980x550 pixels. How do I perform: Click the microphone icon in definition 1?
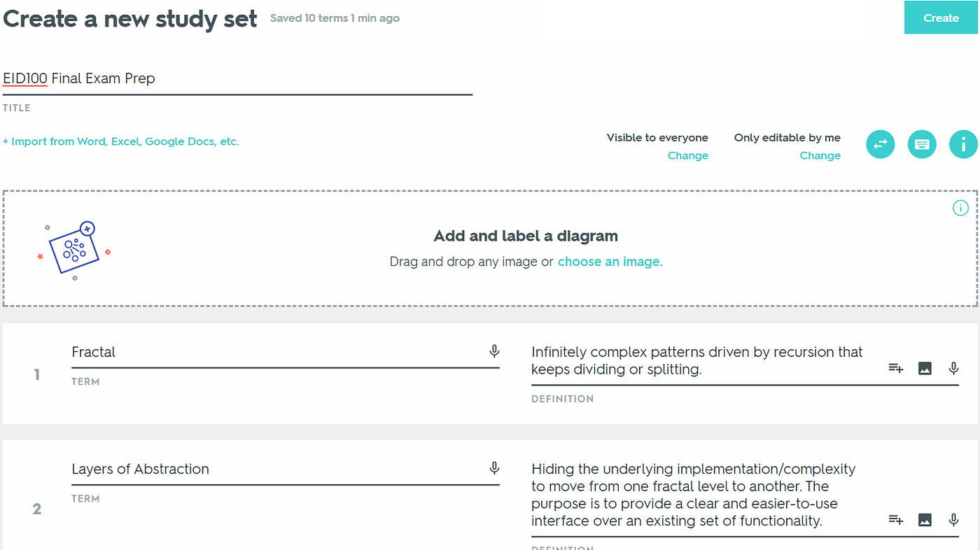953,368
